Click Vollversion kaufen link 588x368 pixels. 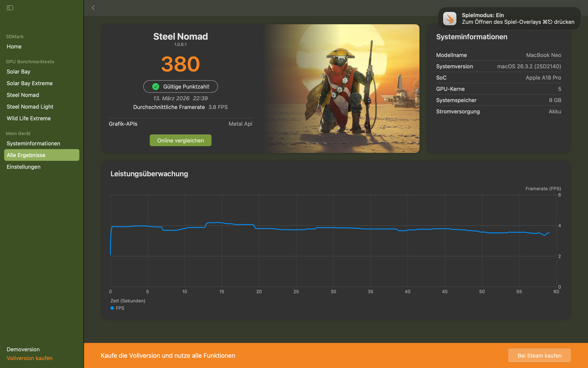(x=30, y=358)
